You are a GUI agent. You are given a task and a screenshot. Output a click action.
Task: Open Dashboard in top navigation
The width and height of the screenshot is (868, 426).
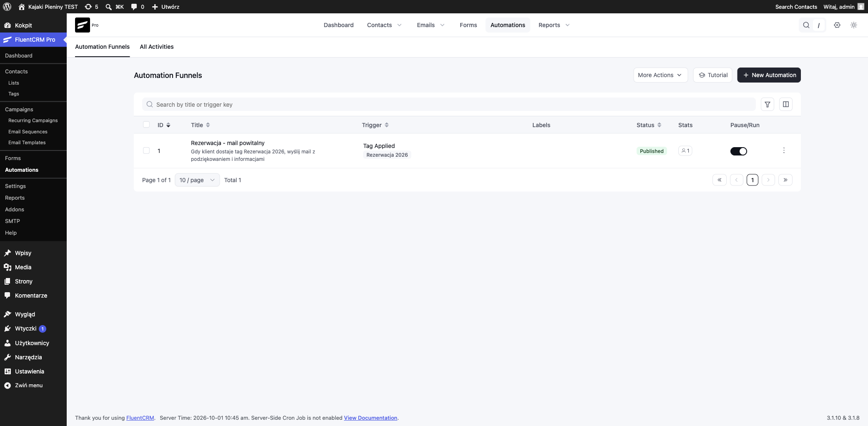[339, 25]
